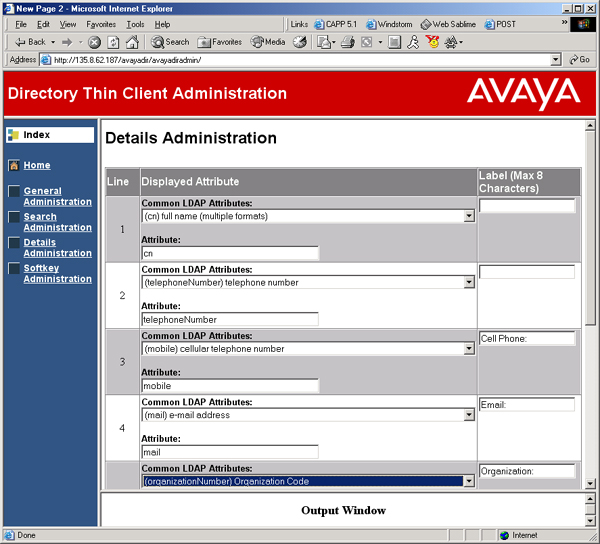This screenshot has height=544, width=600.
Task: Click the Print toolbar icon
Action: pos(347,42)
